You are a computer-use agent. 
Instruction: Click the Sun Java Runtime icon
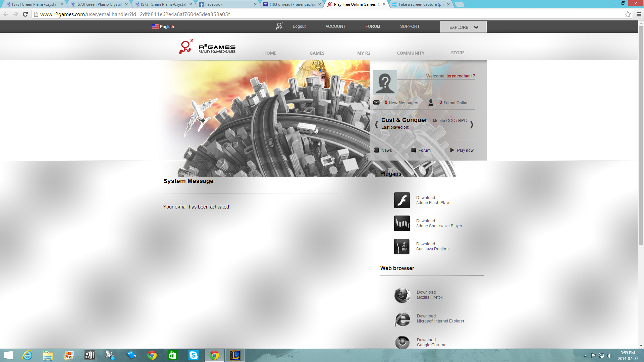(402, 246)
